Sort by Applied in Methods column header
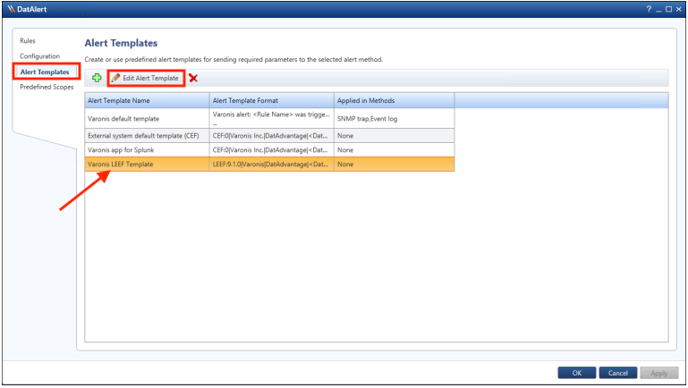This screenshot has width=688, height=388. point(394,101)
